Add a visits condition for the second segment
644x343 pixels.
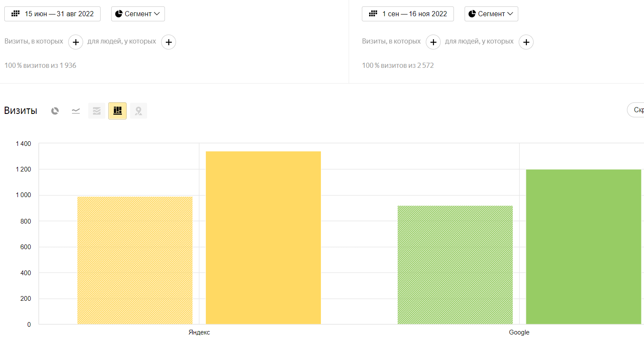pos(433,42)
